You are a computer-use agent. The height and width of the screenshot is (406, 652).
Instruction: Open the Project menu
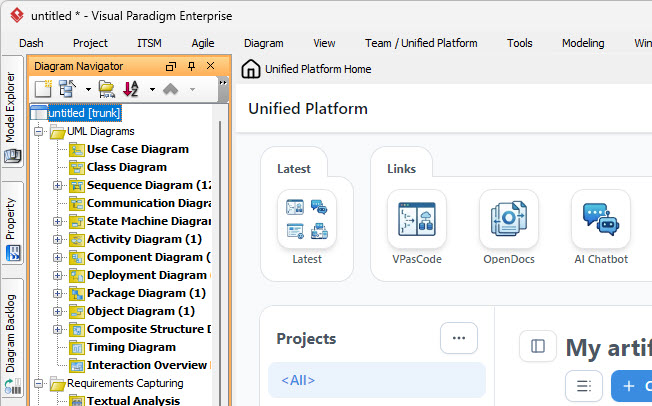coord(90,43)
